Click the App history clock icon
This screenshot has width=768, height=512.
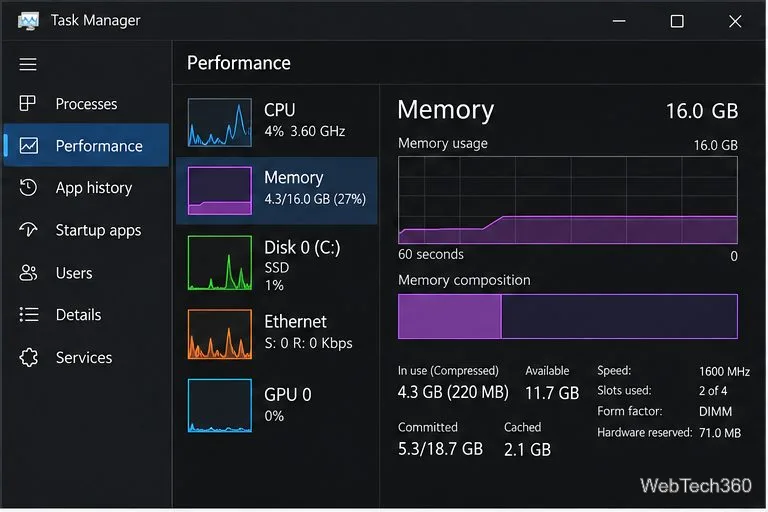click(28, 188)
